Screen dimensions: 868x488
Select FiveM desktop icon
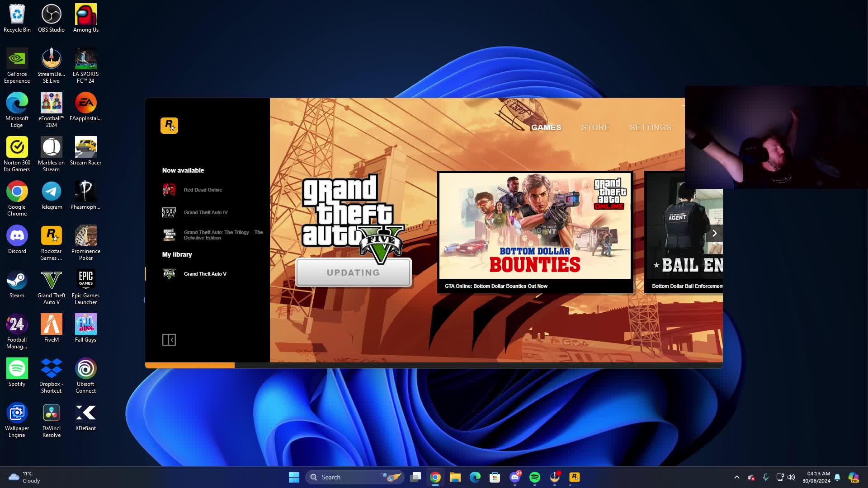click(51, 328)
